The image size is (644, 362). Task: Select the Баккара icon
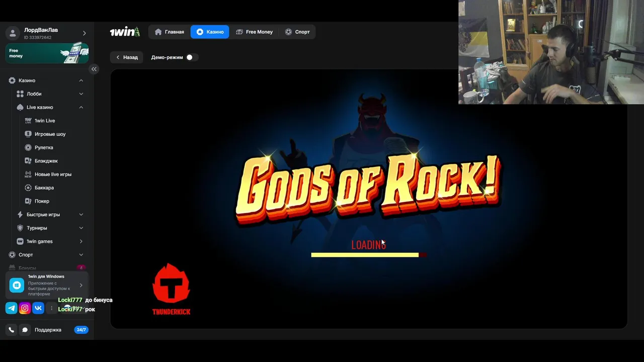pyautogui.click(x=28, y=188)
